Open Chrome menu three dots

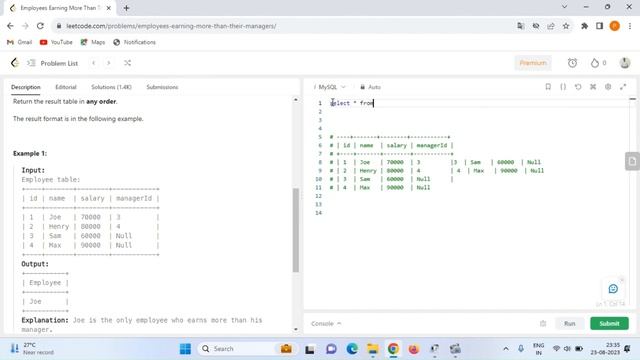(x=630, y=26)
